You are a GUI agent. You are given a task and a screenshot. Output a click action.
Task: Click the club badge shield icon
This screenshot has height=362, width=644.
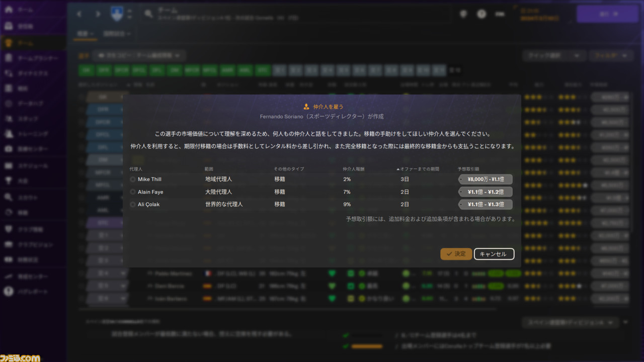[117, 14]
